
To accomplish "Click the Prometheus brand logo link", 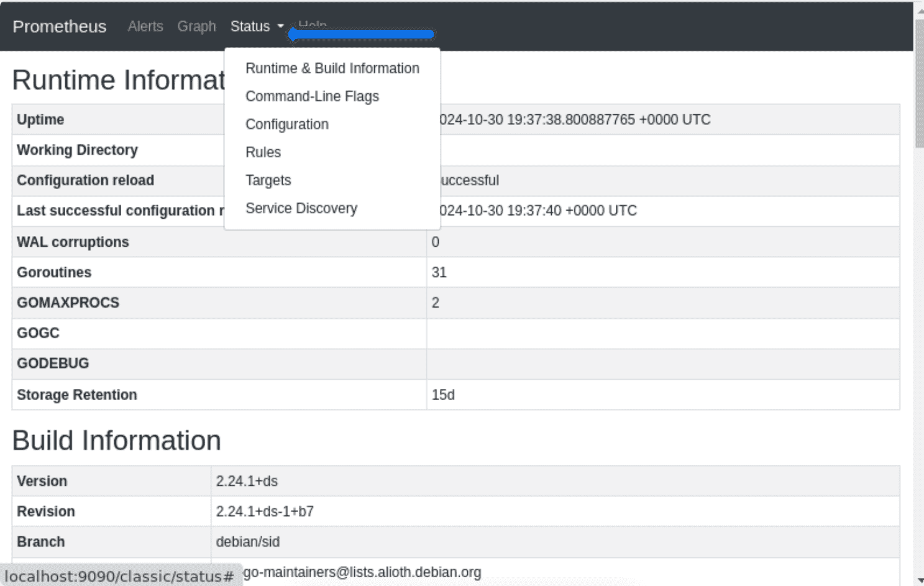I will point(59,27).
